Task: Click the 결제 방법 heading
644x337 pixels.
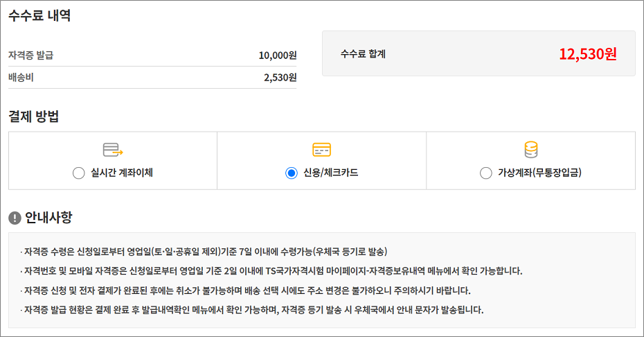Action: coord(34,116)
